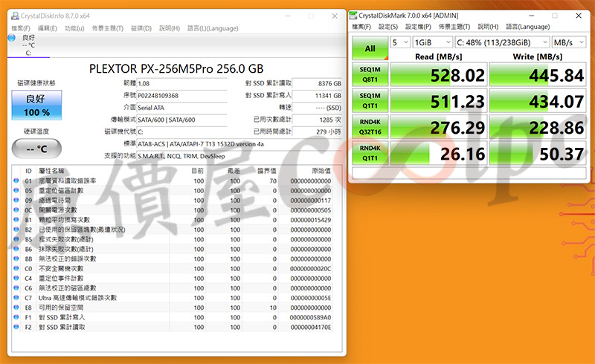Click the serial number field P02248109368
This screenshot has width=595, height=364.
(181, 96)
